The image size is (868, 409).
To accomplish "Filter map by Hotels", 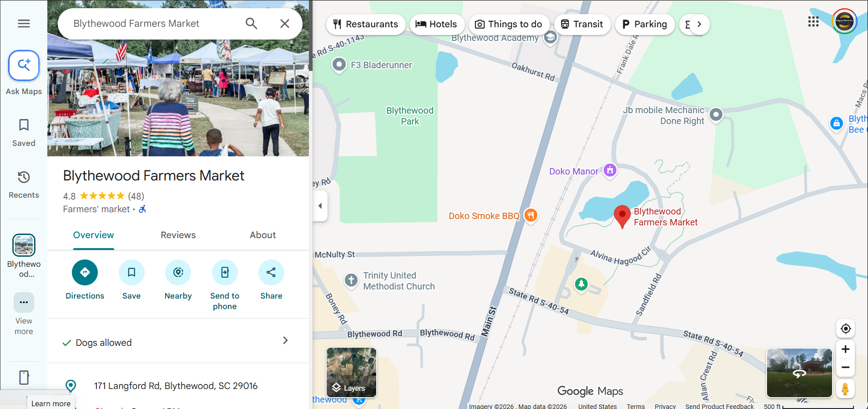I will [437, 24].
